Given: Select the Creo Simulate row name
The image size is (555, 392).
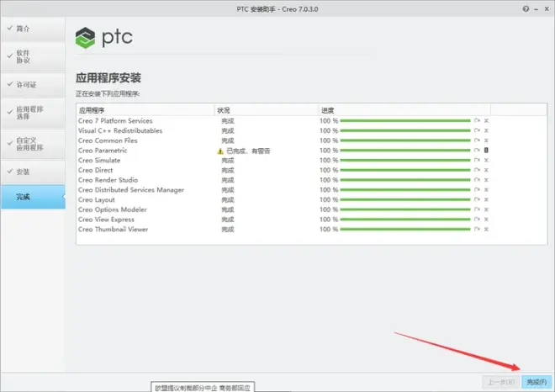Looking at the screenshot, I should [x=99, y=161].
